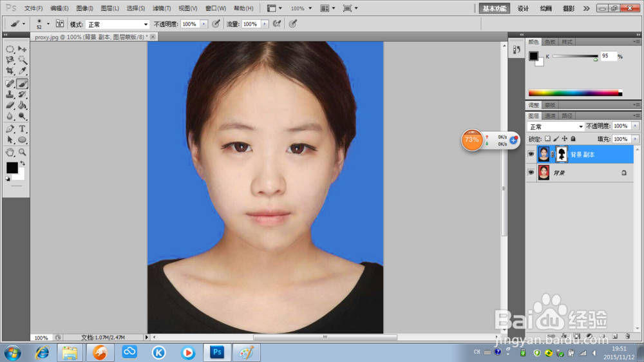Enable airbrush mode
644x362 pixels.
[277, 24]
